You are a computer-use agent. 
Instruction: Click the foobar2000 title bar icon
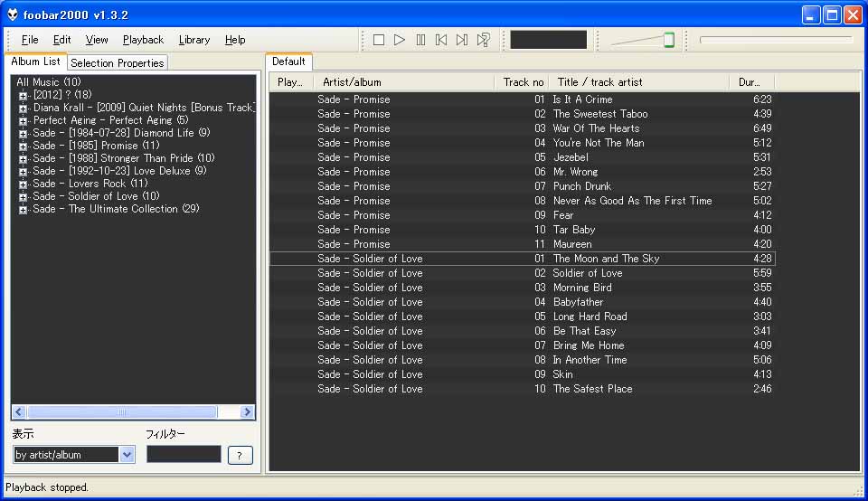(12, 14)
